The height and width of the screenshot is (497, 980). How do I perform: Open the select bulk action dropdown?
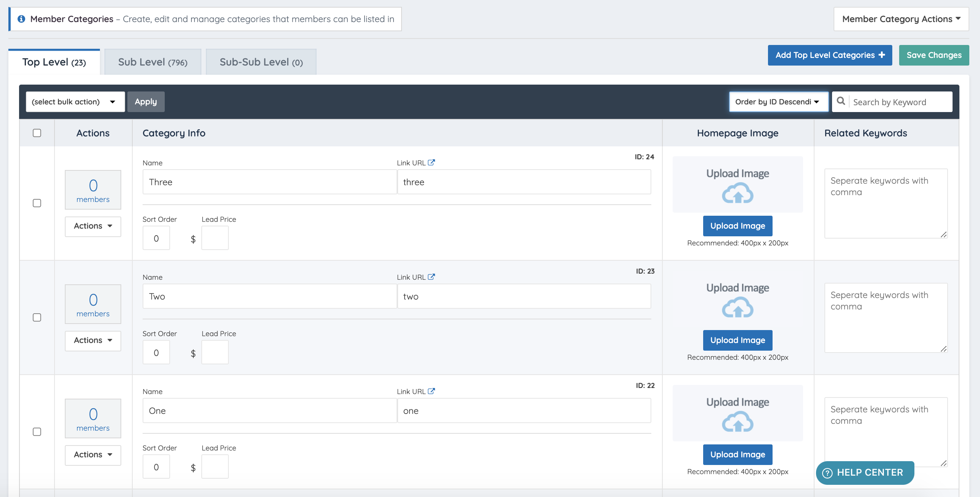pos(75,102)
